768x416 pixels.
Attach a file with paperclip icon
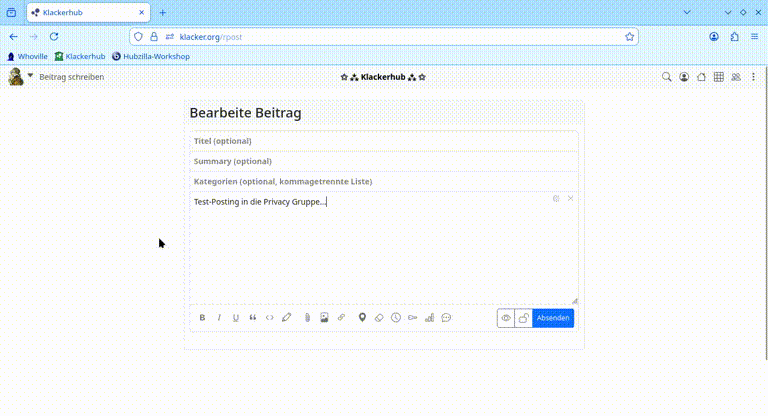point(307,318)
